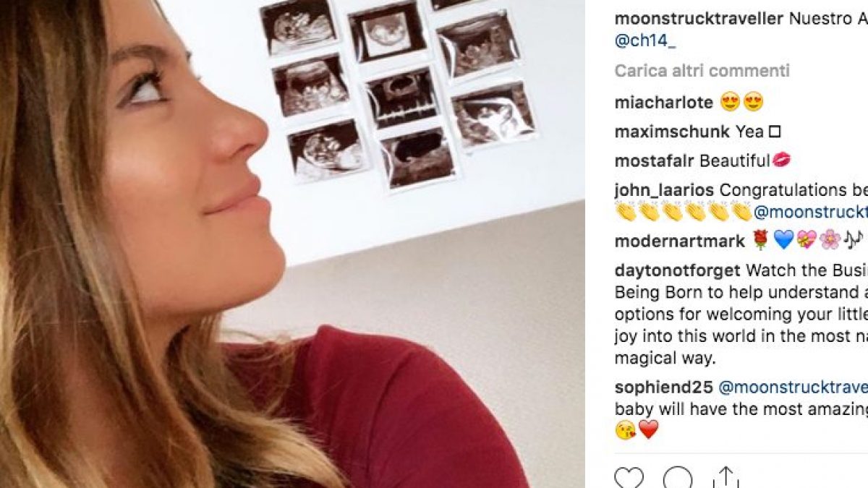Click the center ultrasound picture on the wall

click(x=401, y=96)
